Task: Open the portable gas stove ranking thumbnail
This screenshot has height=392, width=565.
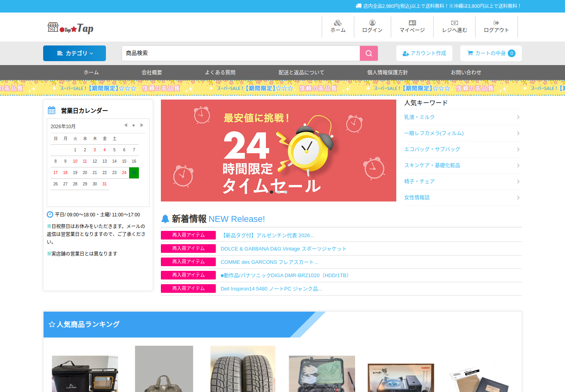Action: click(401, 377)
